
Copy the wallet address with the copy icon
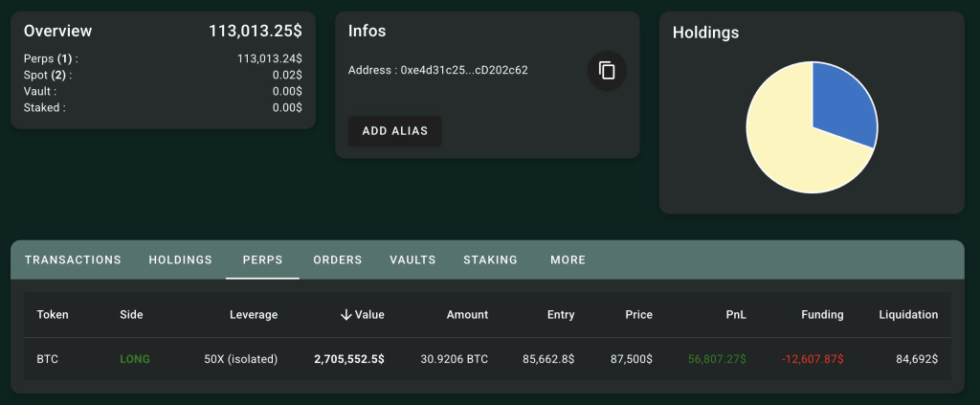(606, 71)
